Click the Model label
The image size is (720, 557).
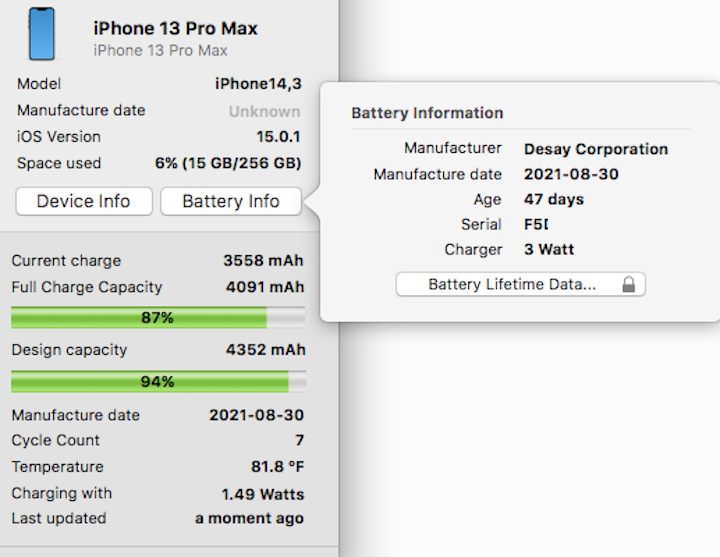click(x=39, y=84)
